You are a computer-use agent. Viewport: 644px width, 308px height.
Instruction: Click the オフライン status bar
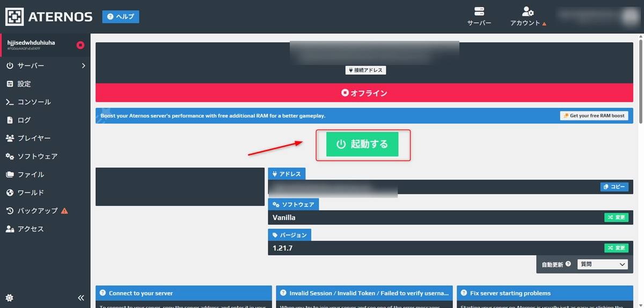364,93
